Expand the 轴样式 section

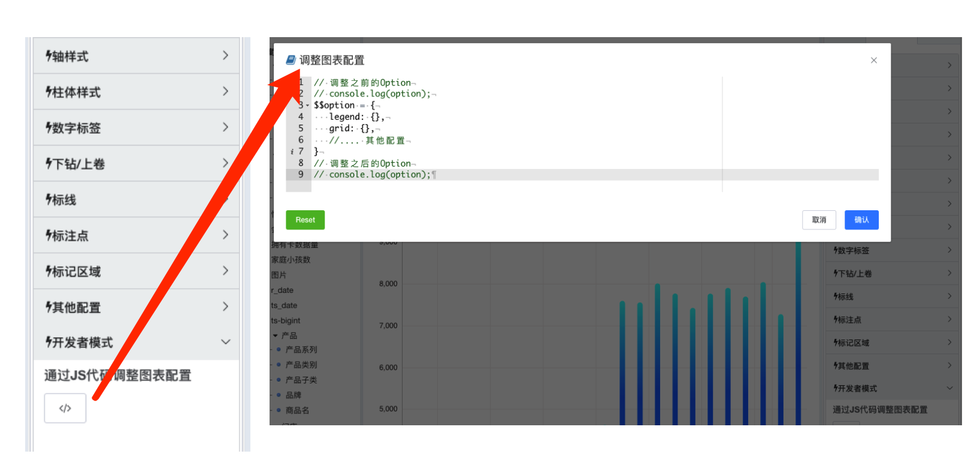[x=137, y=56]
